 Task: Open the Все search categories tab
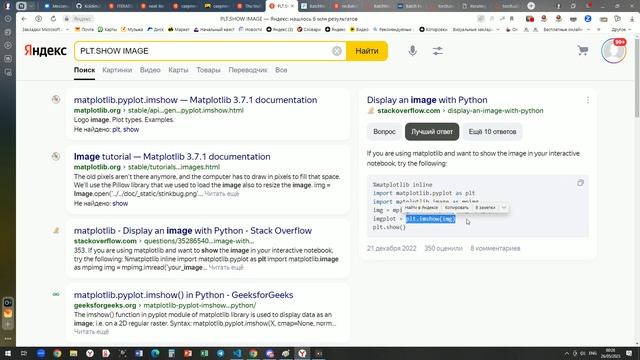pos(281,70)
